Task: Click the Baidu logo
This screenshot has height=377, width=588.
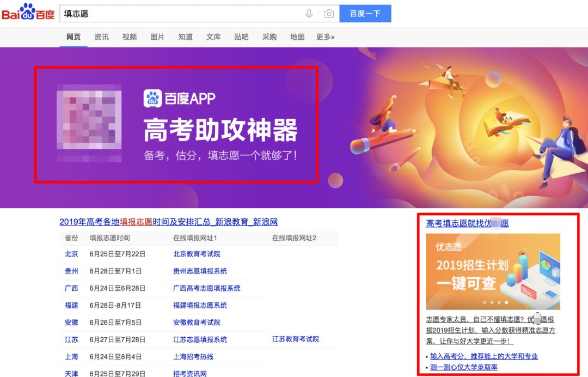Action: 28,13
